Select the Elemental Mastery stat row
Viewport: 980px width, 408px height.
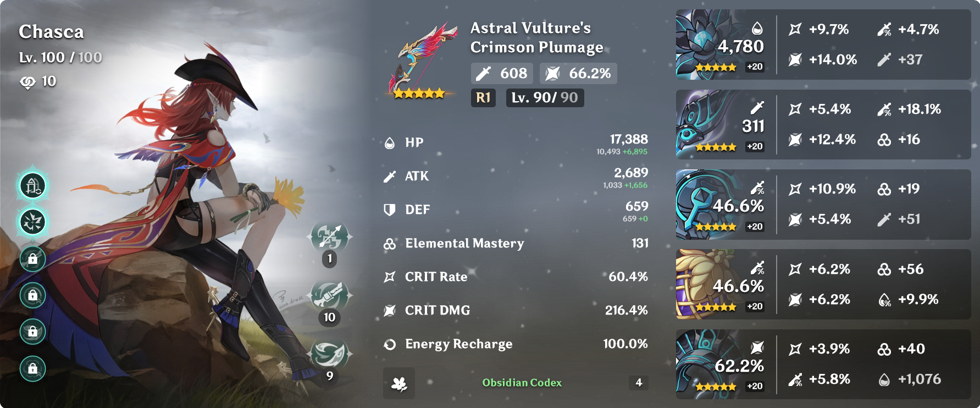click(x=516, y=243)
